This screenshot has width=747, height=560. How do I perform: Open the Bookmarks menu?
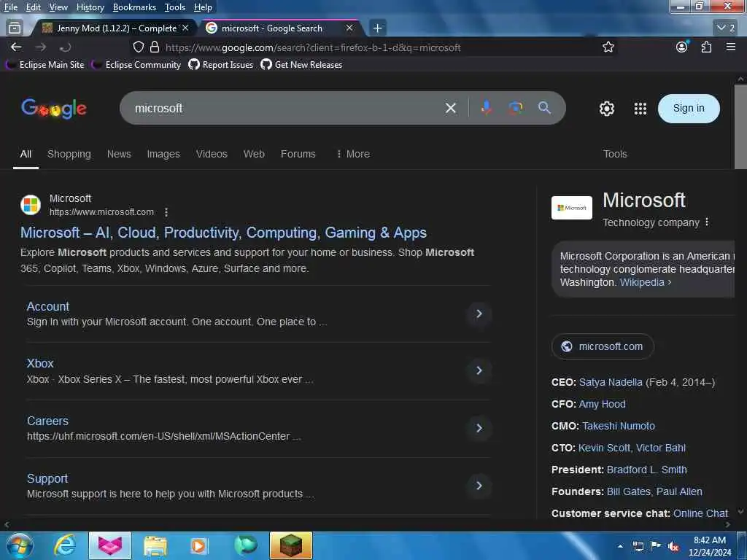[x=134, y=7]
